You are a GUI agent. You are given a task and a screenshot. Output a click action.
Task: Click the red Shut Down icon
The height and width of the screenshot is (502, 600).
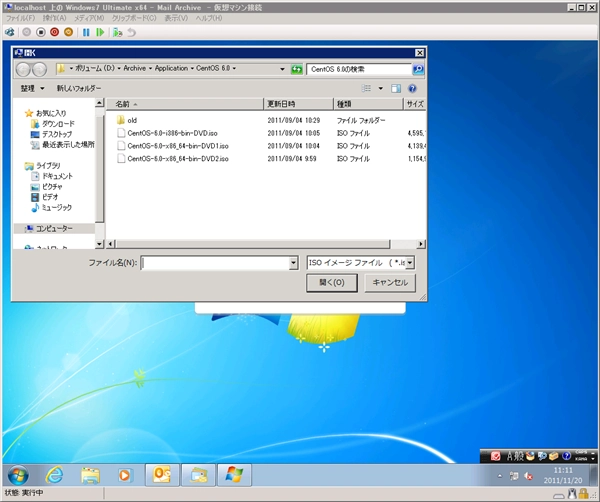54,33
